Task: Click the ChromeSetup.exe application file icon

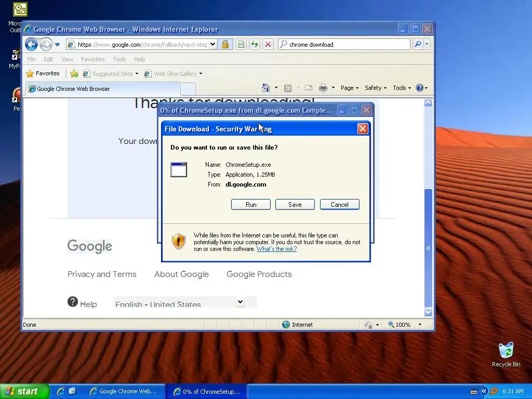Action: [179, 170]
